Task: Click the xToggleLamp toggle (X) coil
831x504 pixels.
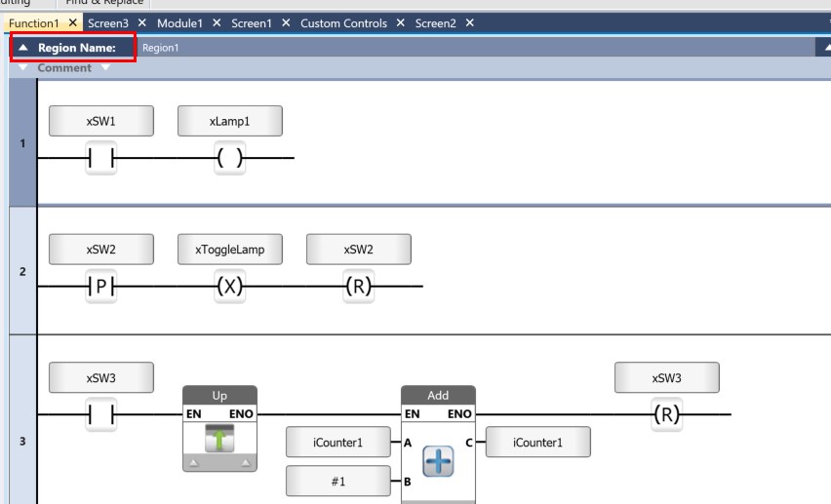Action: coord(230,287)
